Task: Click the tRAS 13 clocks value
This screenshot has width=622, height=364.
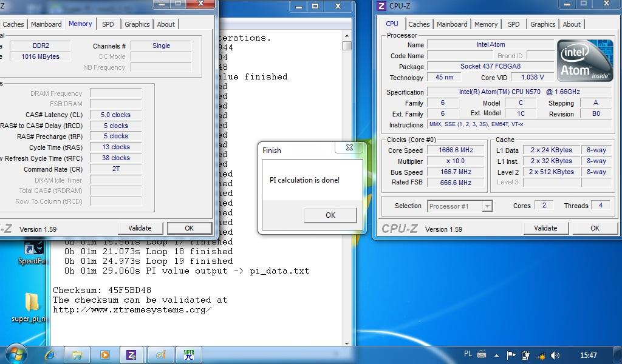Action: 116,147
